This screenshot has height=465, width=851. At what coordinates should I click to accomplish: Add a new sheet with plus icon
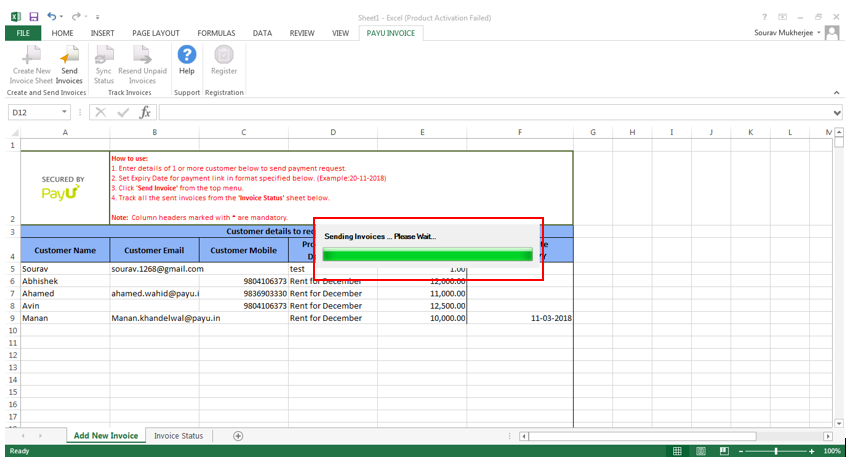[x=238, y=436]
